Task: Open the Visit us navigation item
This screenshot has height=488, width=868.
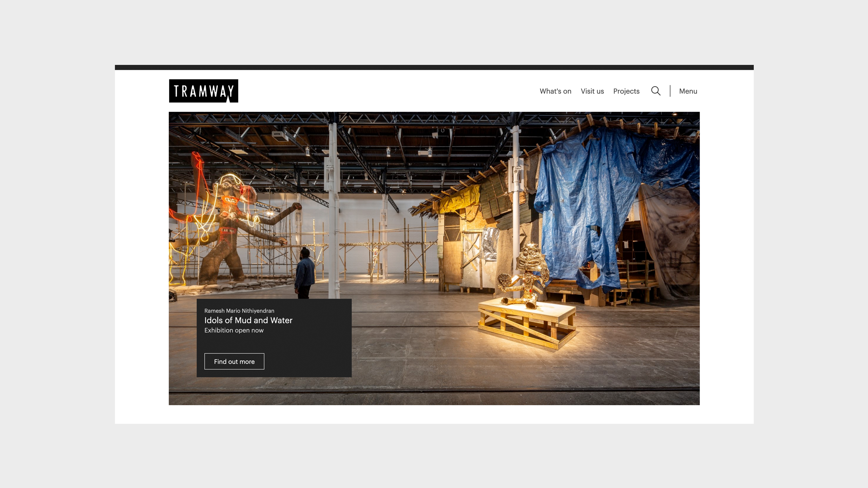Action: point(592,91)
